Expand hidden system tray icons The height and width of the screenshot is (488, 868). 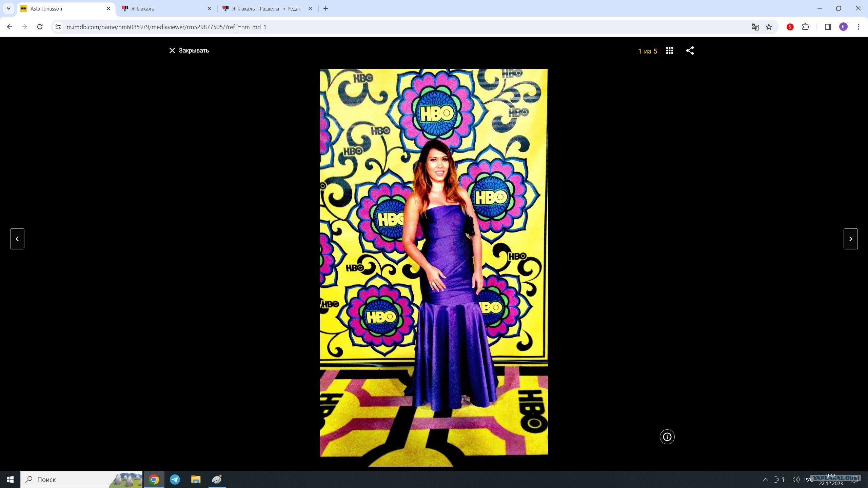[x=765, y=480]
